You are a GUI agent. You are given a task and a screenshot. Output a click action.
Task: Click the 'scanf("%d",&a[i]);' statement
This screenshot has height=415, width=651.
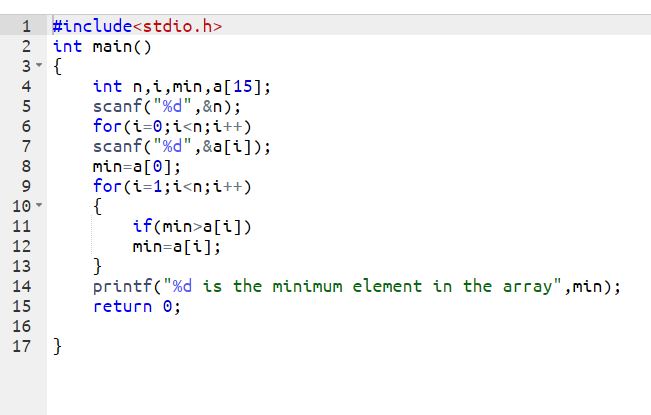(x=182, y=146)
